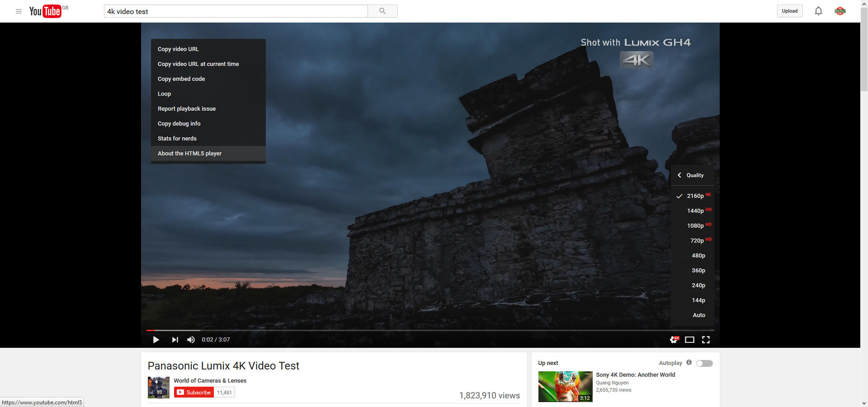Open Quang Nguyen channel

click(x=612, y=383)
